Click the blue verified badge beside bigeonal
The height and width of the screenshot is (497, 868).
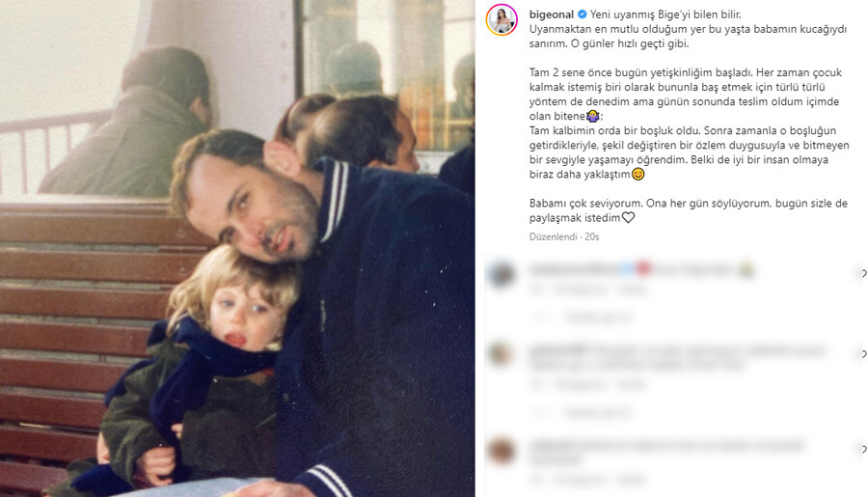(582, 14)
